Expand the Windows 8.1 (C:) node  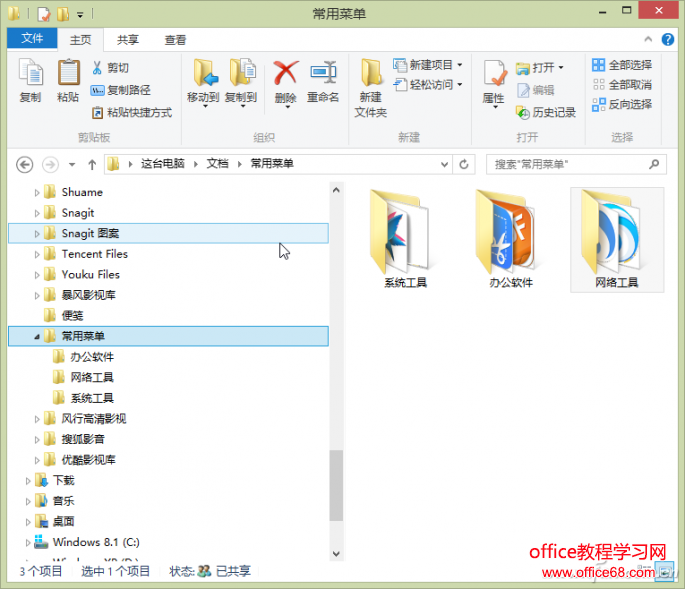point(28,543)
